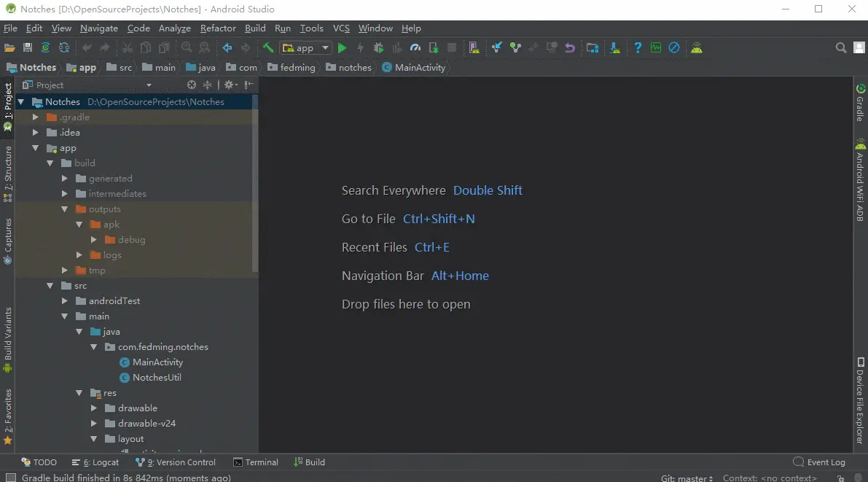This screenshot has width=868, height=482.
Task: Open the Project Structure folder icon
Action: (593, 48)
